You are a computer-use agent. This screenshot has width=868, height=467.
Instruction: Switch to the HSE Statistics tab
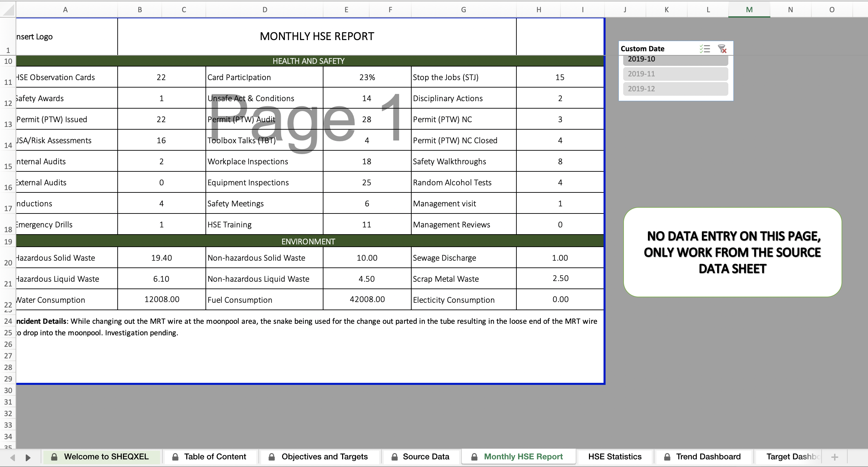click(615, 456)
